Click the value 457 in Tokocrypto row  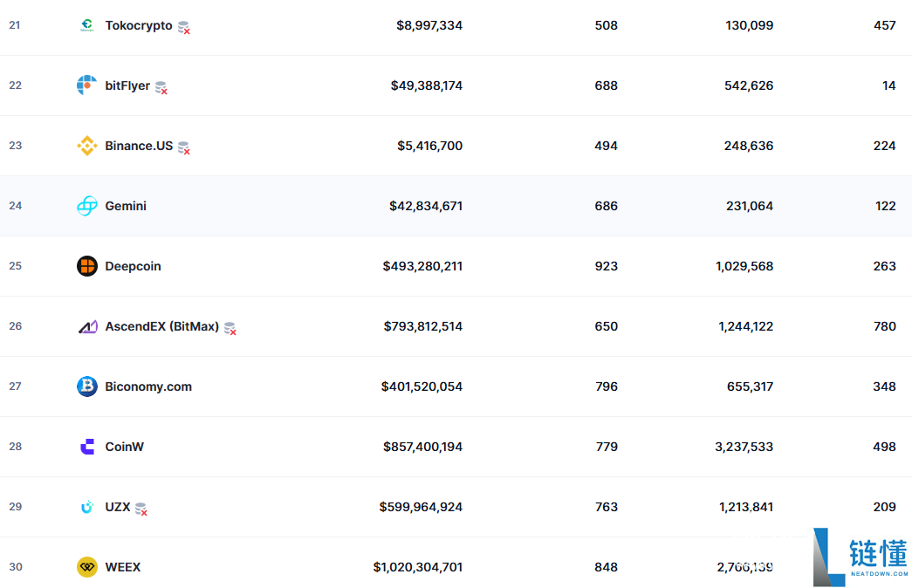[885, 25]
